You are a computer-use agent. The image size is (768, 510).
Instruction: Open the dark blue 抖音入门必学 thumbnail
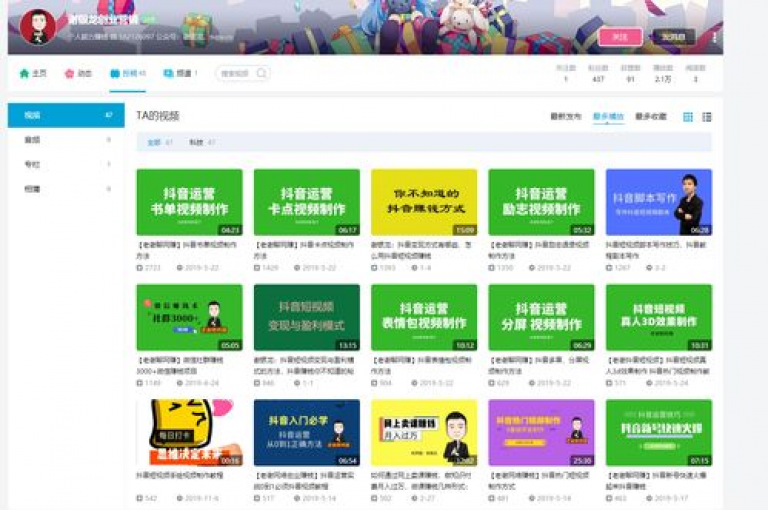pos(307,433)
